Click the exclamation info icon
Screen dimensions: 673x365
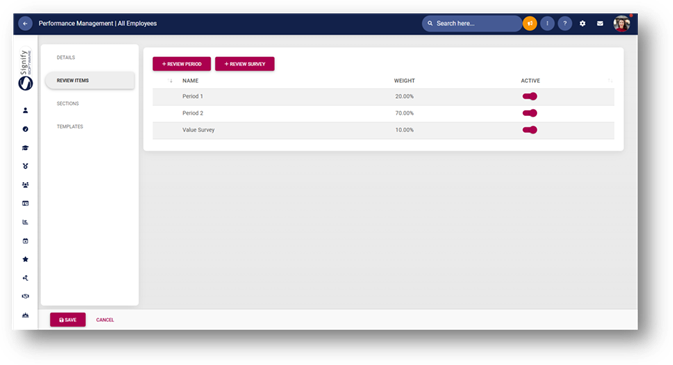tap(547, 24)
